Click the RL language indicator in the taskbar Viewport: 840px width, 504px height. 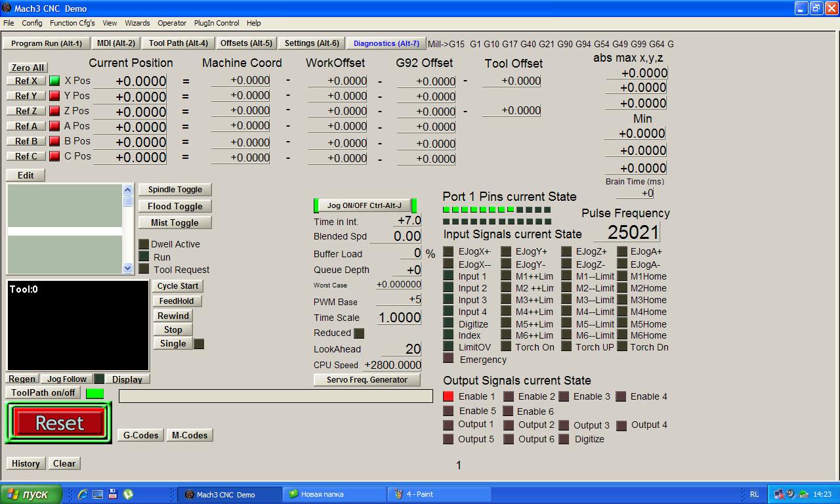click(x=754, y=494)
